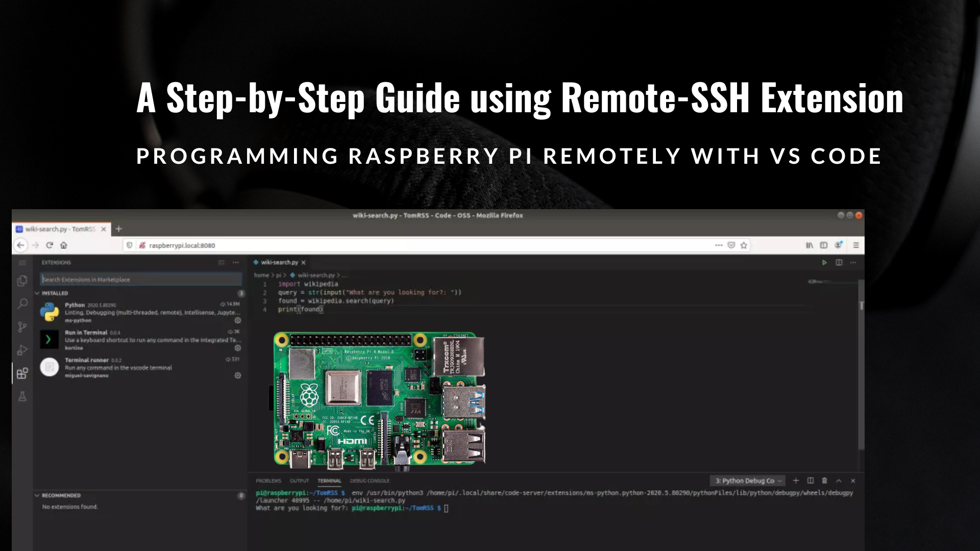
Task: Switch to the OUTPUT panel tab
Action: coord(300,481)
